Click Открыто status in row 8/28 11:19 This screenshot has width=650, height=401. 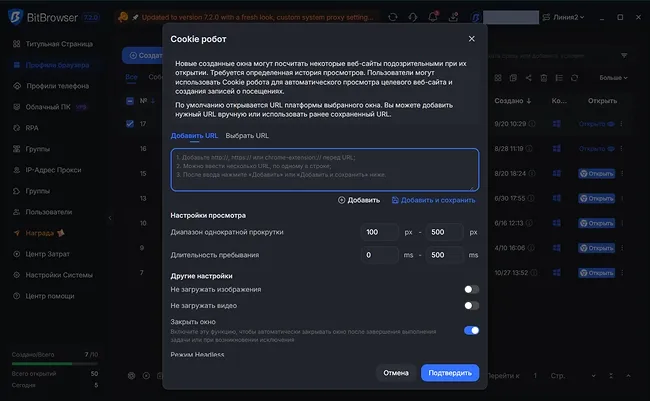[x=597, y=148]
